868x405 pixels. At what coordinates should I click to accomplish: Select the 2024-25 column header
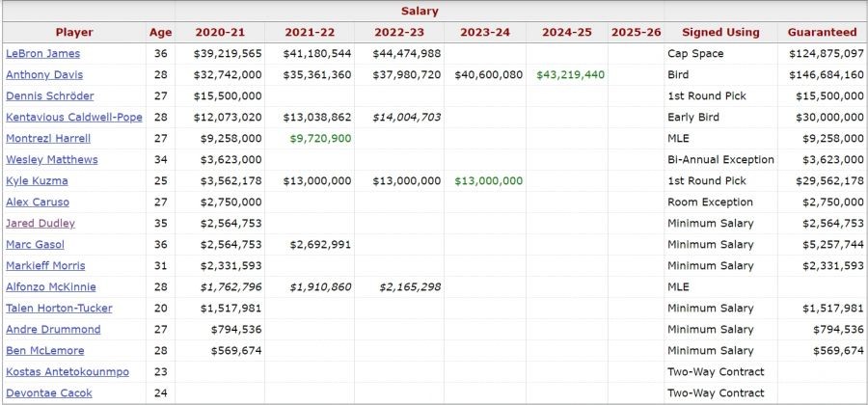point(567,32)
